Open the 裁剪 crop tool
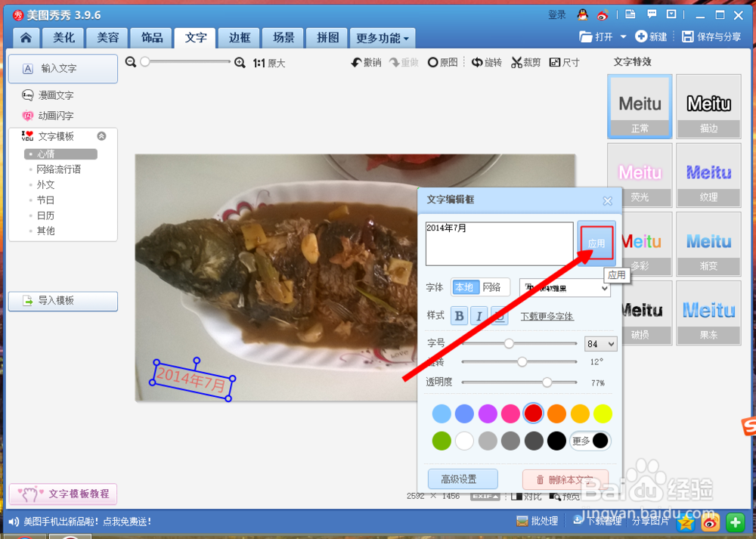Image resolution: width=756 pixels, height=539 pixels. point(525,62)
